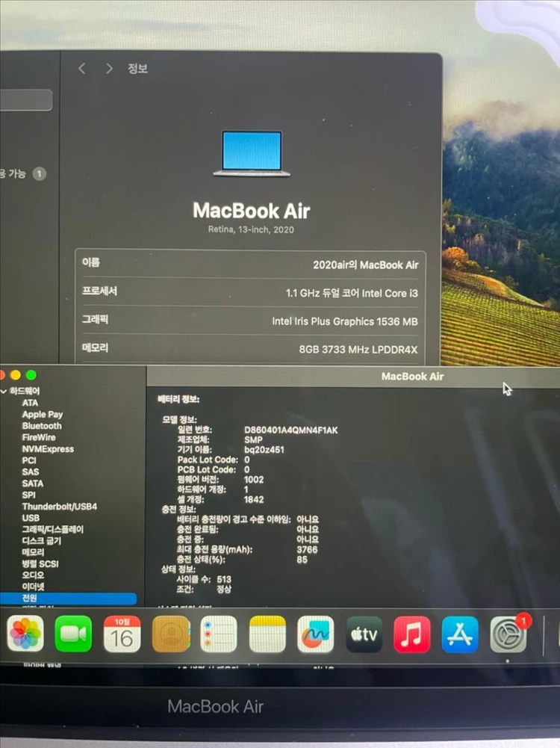Select SATA in hardware list
The height and width of the screenshot is (748, 560).
point(32,483)
